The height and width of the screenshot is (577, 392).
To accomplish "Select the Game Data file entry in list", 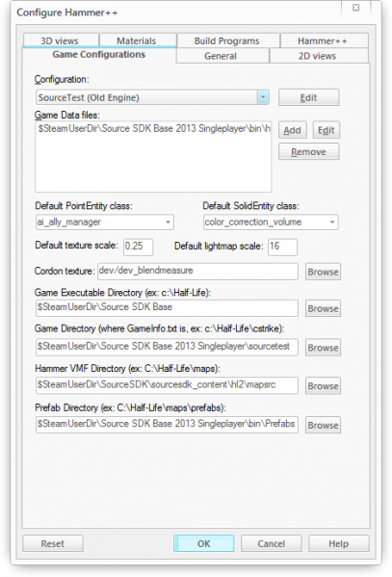I will coord(153,128).
